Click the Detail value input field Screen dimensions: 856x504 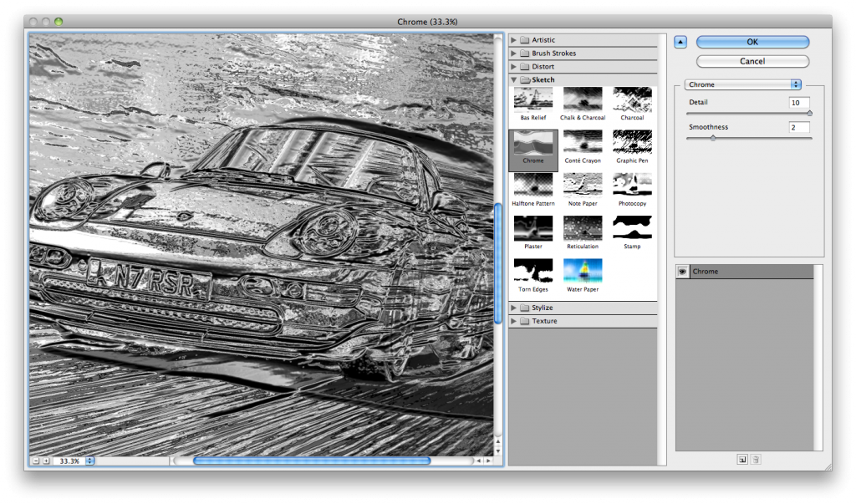coord(798,103)
